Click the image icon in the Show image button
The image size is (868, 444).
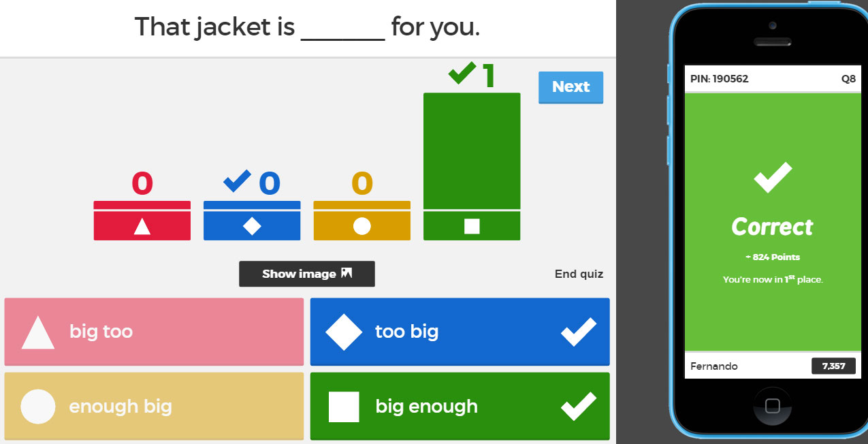coord(347,274)
